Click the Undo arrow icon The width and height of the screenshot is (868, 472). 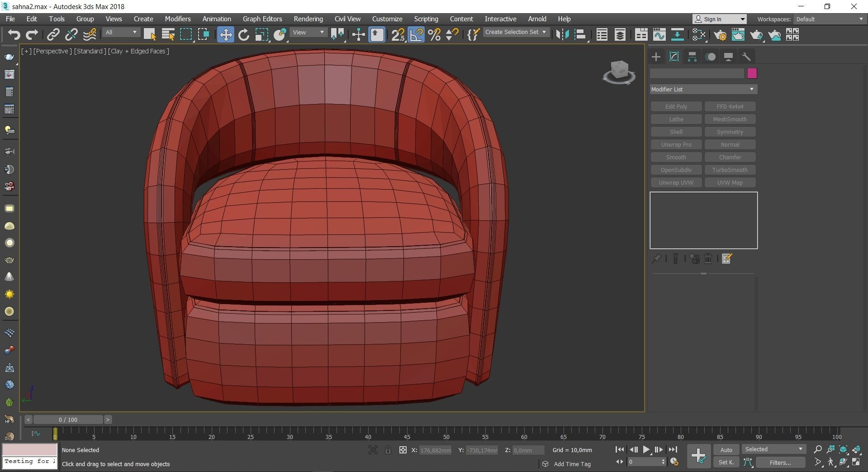(14, 34)
